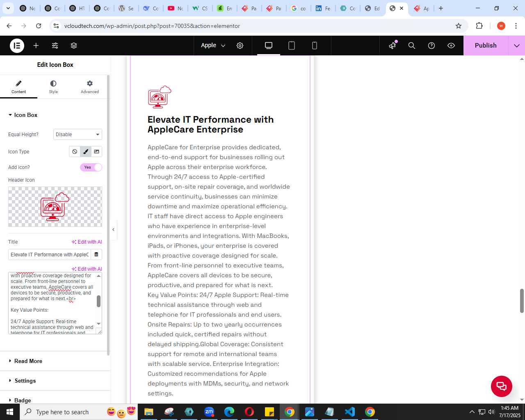
Task: Open dynamic tags for Title field
Action: [96, 255]
